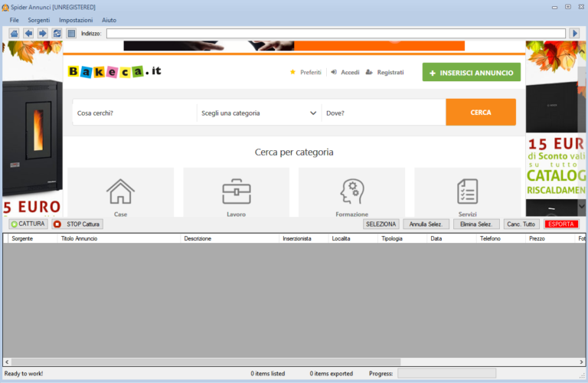Image resolution: width=588 pixels, height=383 pixels.
Task: Go back with the left arrow icon
Action: [28, 33]
